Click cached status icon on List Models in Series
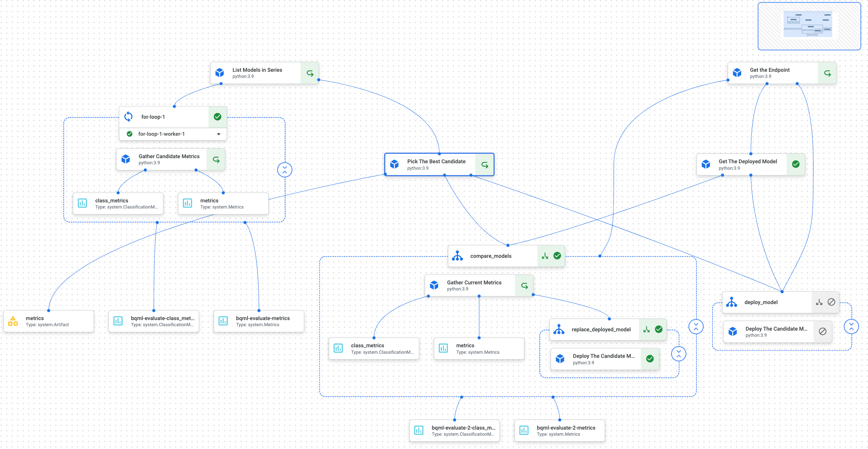 click(310, 73)
